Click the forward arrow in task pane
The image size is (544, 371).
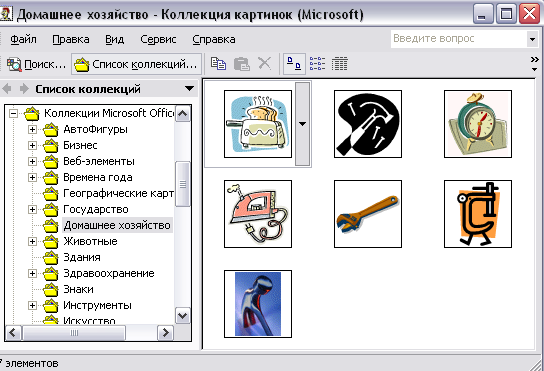point(24,89)
